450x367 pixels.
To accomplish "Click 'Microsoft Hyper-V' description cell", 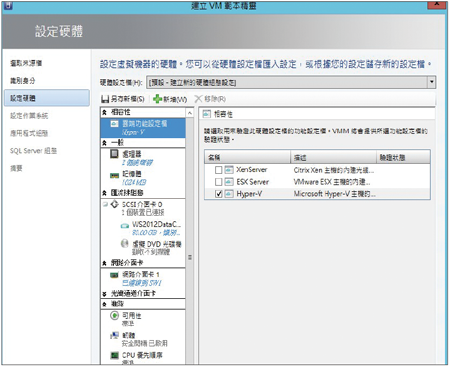I will click(334, 194).
